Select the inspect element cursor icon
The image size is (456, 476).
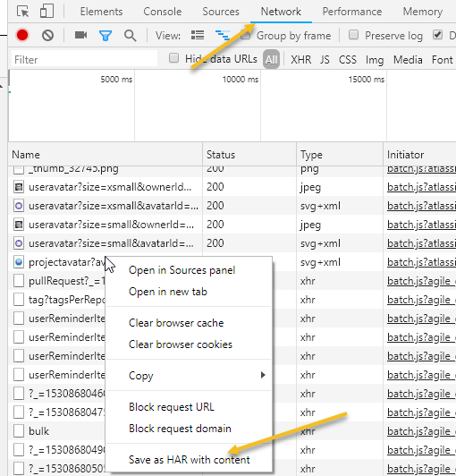23,12
